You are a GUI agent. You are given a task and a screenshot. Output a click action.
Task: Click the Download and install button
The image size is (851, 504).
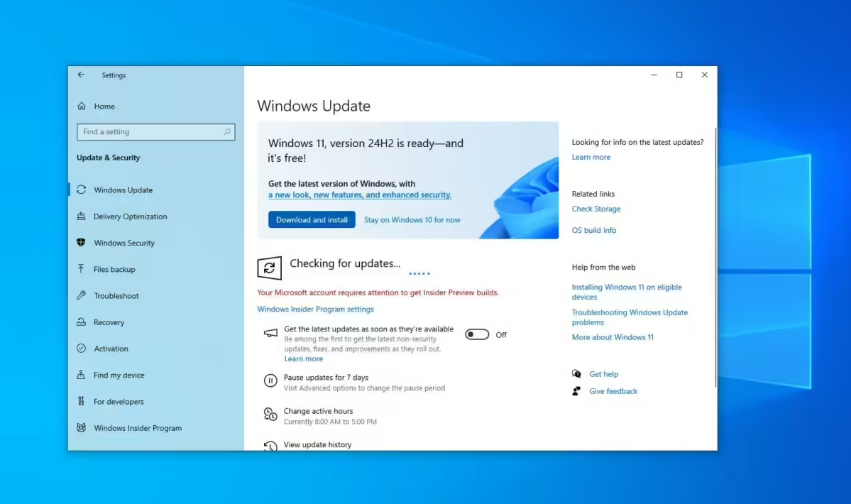(x=312, y=220)
